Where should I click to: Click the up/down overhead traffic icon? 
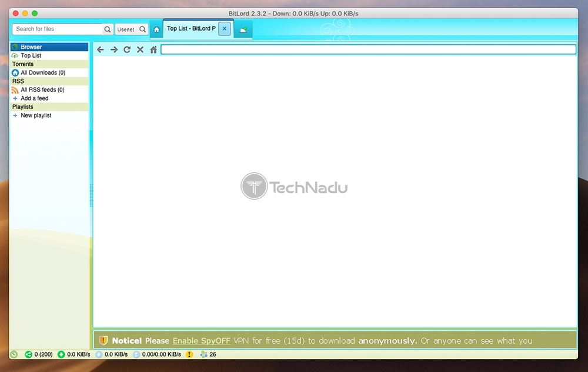point(136,354)
